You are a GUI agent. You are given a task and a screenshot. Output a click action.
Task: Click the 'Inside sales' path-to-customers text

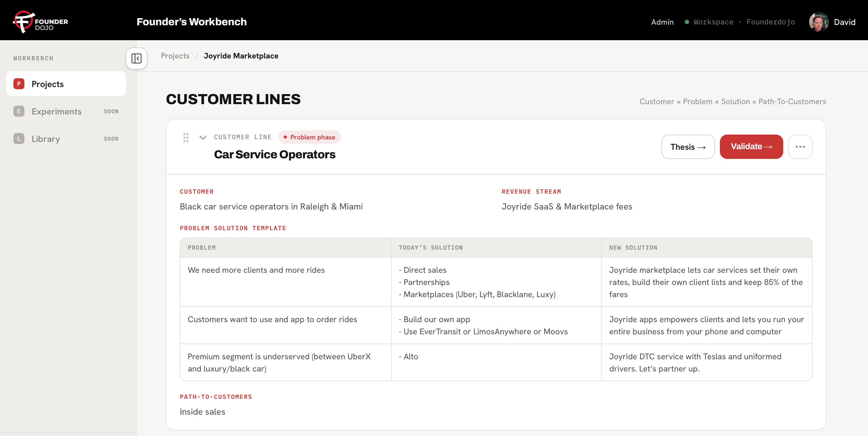202,411
